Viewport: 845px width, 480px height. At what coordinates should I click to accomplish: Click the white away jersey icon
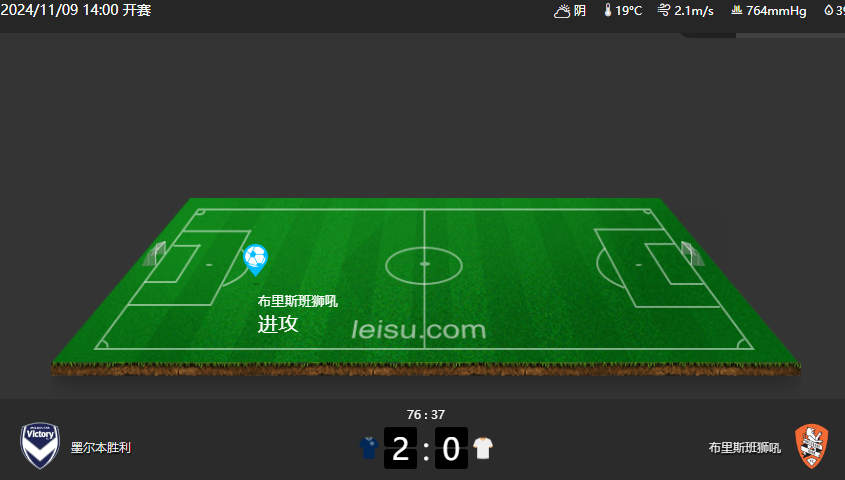click(x=483, y=448)
